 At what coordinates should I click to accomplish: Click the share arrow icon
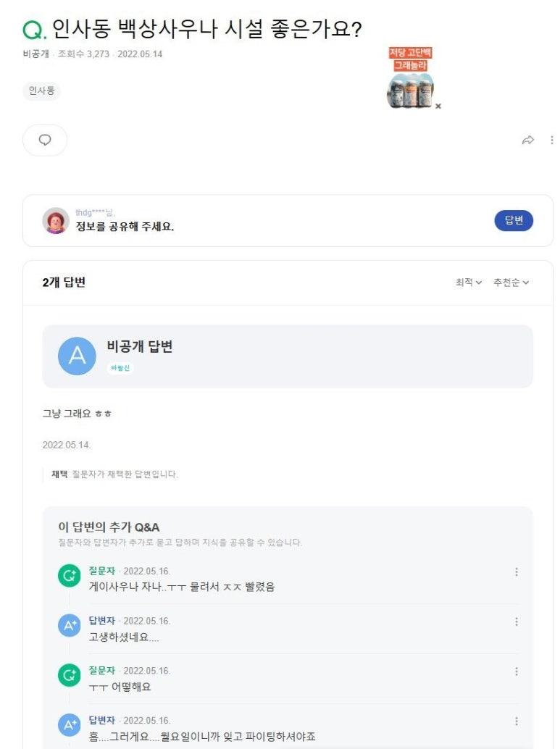[x=528, y=140]
